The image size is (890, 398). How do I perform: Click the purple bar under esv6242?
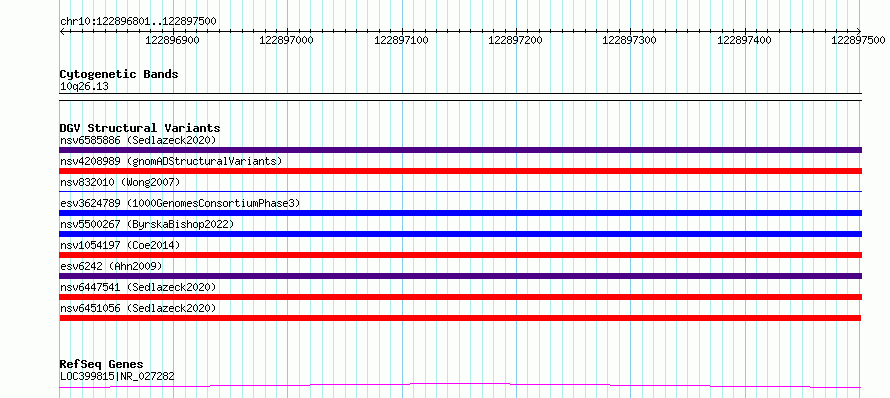(x=460, y=276)
